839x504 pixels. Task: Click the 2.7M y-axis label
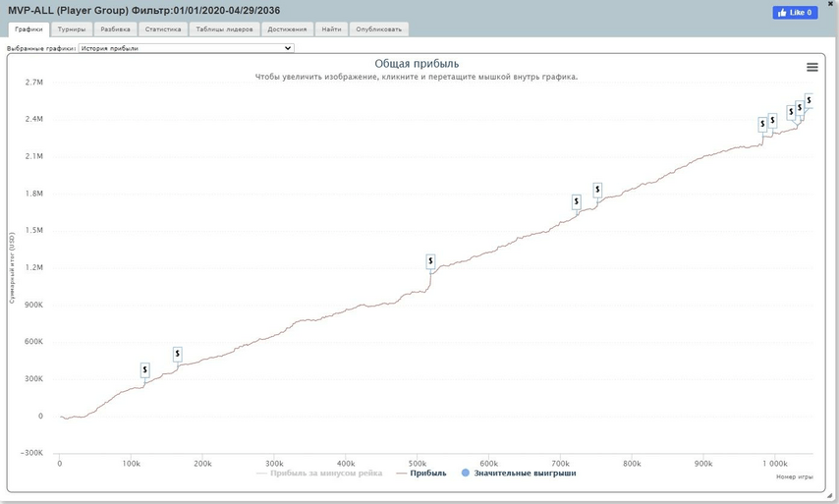coord(33,83)
